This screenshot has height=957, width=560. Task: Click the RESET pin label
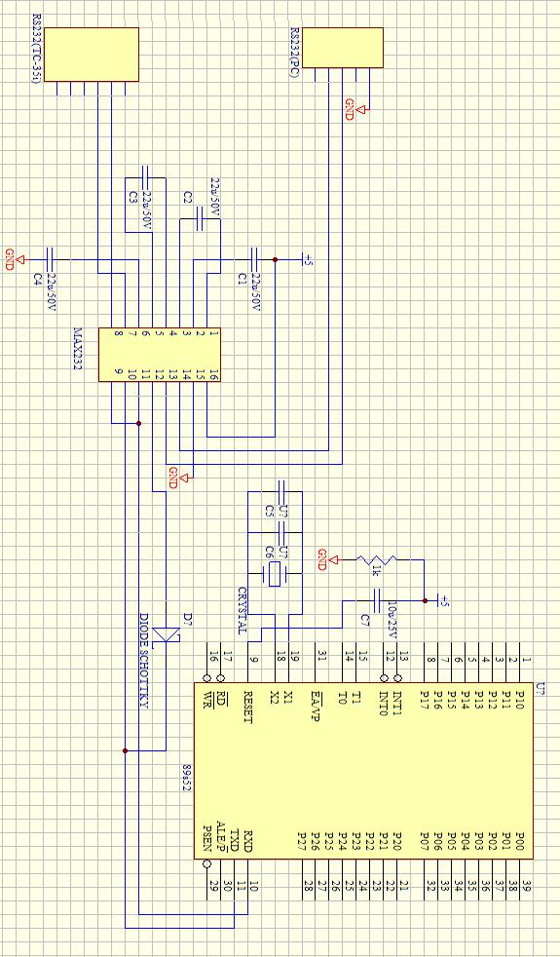pyautogui.click(x=248, y=707)
